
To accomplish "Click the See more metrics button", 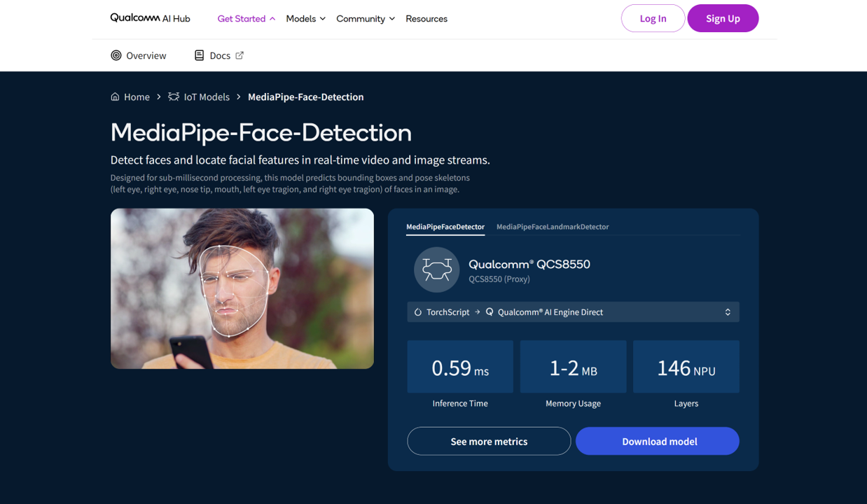I will click(x=489, y=441).
